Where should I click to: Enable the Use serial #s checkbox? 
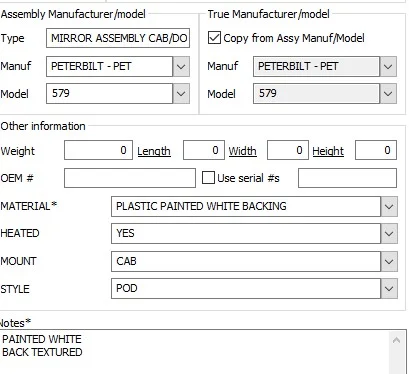pyautogui.click(x=208, y=178)
